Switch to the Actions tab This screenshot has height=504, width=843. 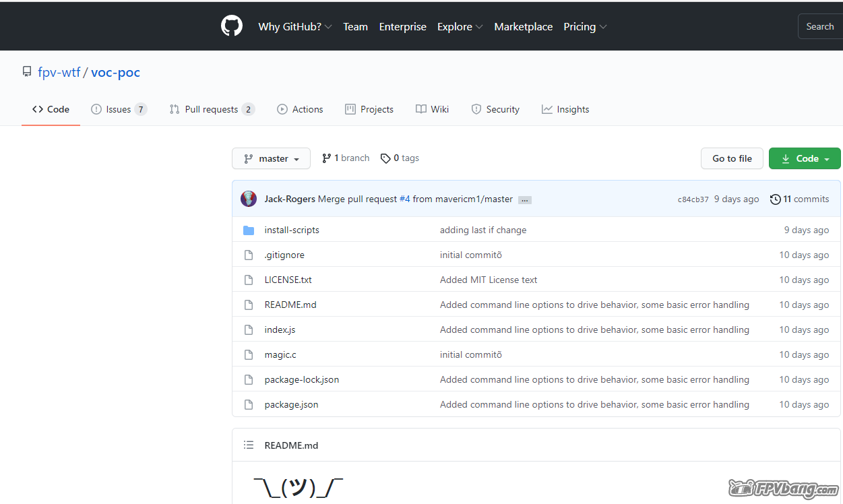tap(301, 109)
